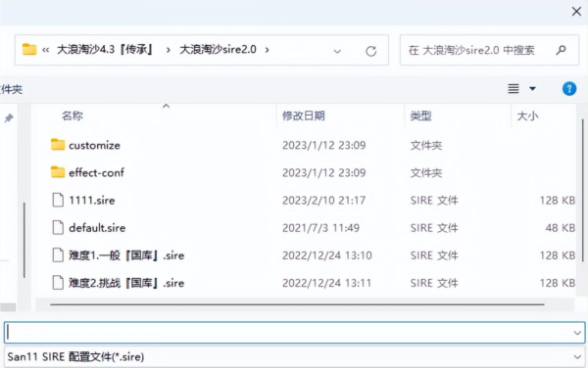Click 大浪淘沙sire2.0 breadcrumb segment
588x368 pixels.
[218, 49]
